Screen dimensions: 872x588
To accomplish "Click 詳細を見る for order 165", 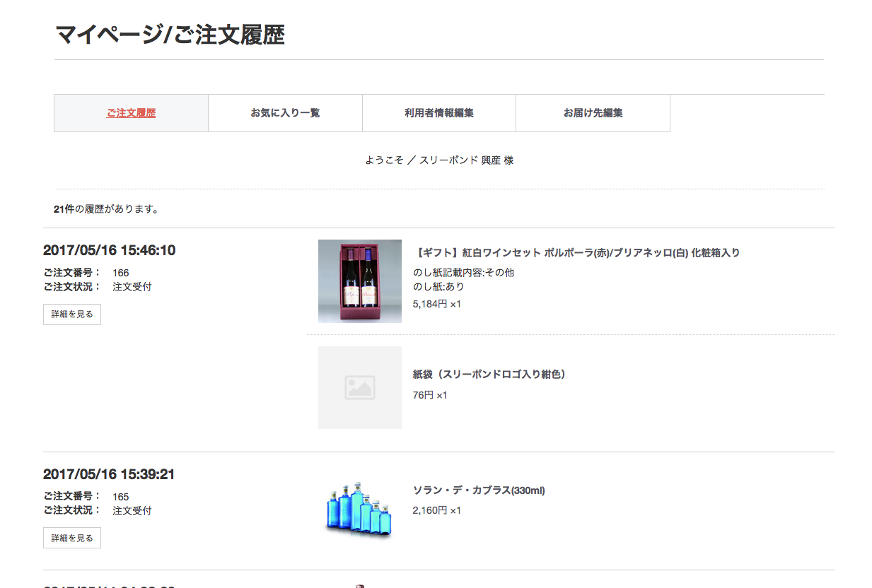I will [72, 538].
